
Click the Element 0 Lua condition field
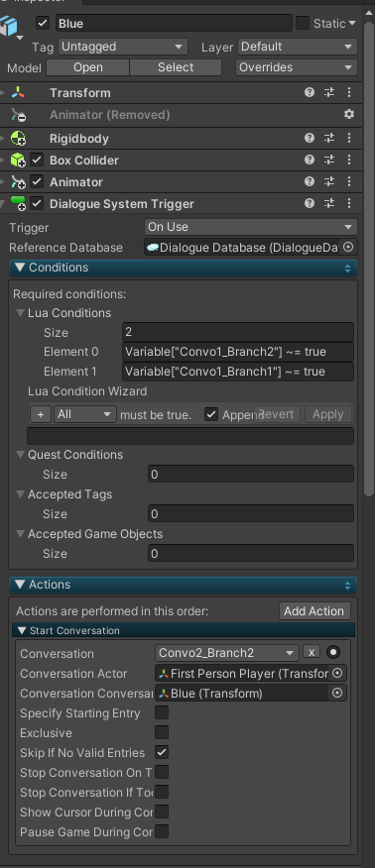(238, 352)
